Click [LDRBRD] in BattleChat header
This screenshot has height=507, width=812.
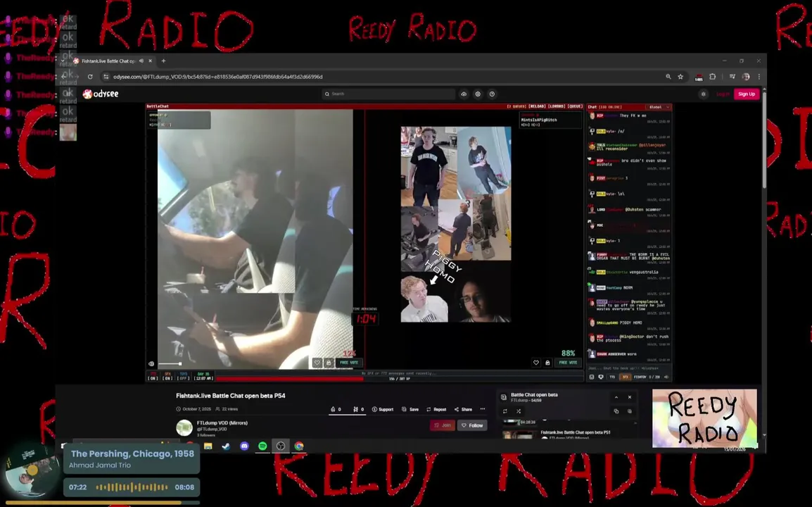click(557, 106)
